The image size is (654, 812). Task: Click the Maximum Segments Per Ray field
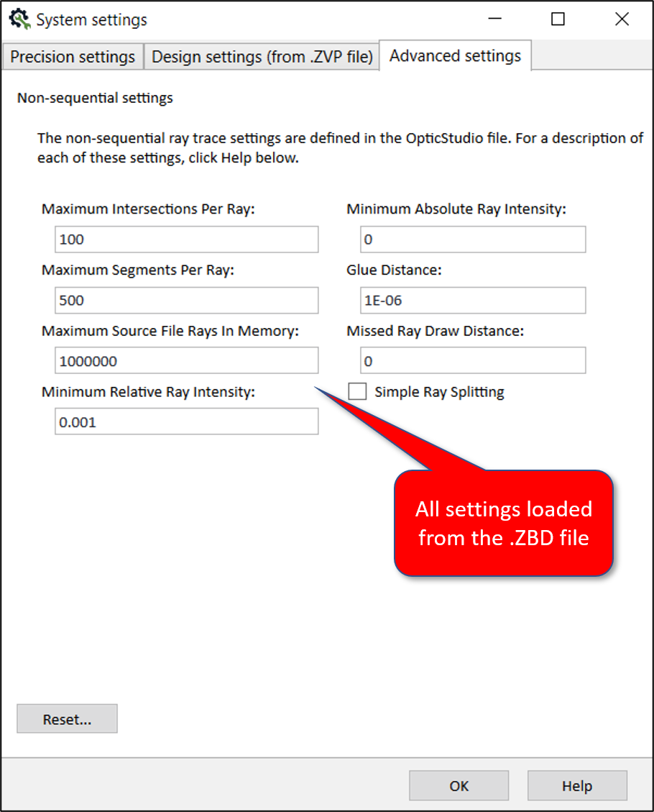click(187, 301)
